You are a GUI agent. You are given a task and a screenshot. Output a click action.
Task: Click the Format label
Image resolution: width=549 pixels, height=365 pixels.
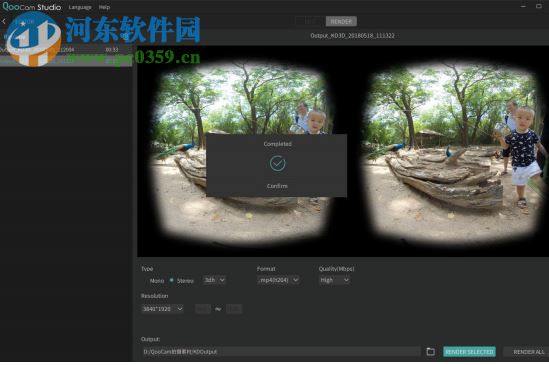pyautogui.click(x=266, y=269)
